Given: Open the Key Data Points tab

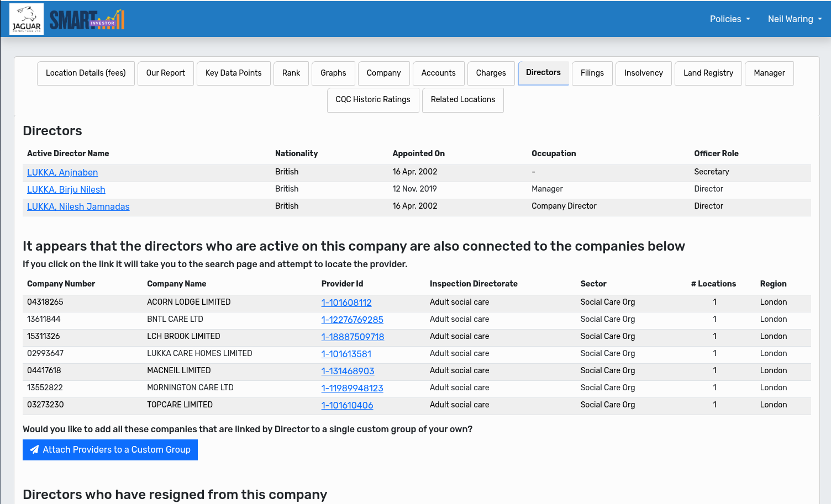Looking at the screenshot, I should tap(233, 73).
